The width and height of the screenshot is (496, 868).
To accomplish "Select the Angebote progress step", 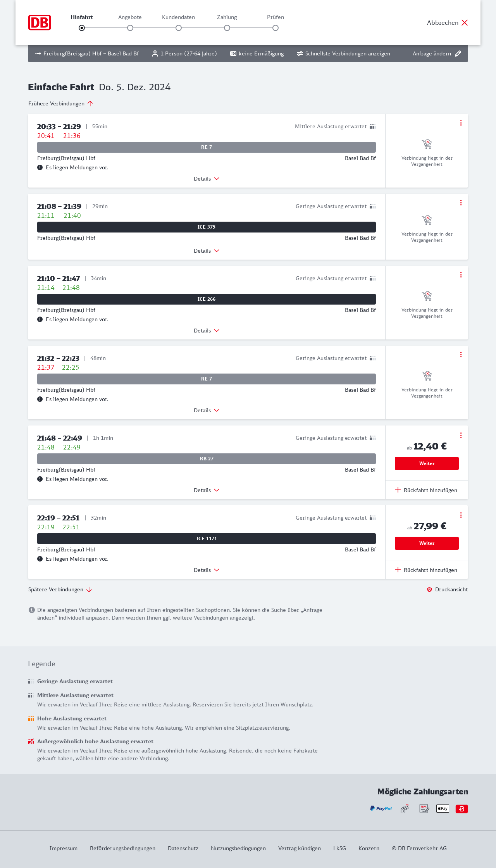I will 130,28.
